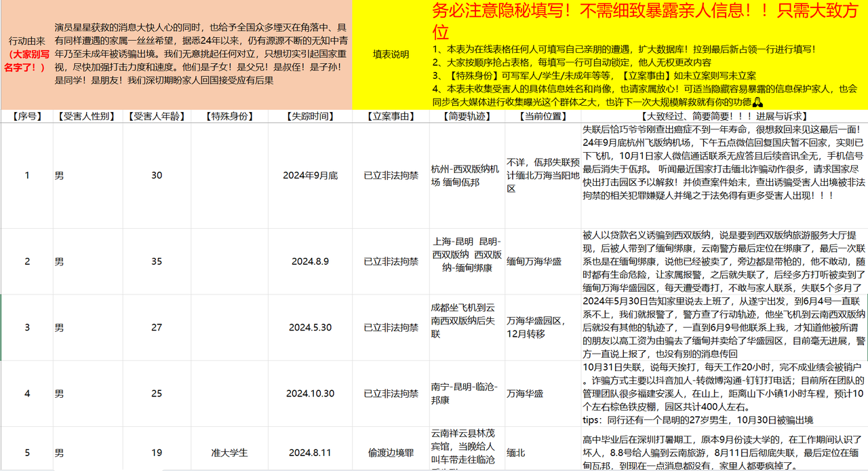868x471 pixels.
Task: Select the 行动由来 label cell
Action: [27, 54]
